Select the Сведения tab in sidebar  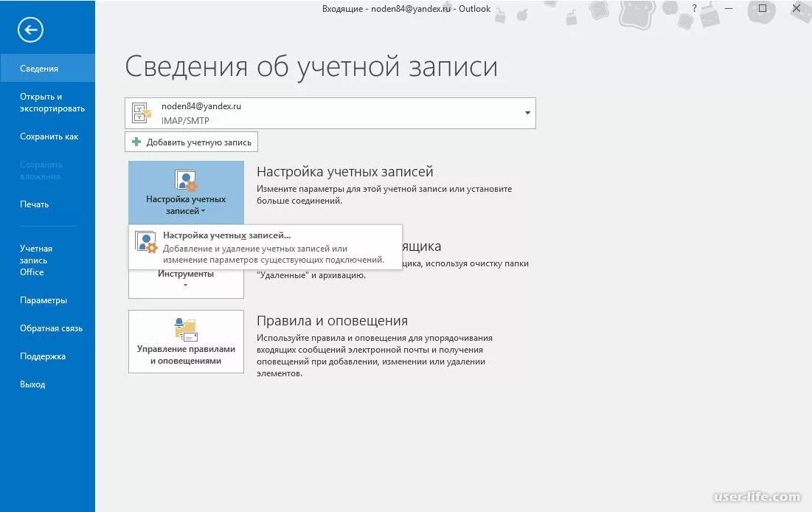pyautogui.click(x=48, y=69)
